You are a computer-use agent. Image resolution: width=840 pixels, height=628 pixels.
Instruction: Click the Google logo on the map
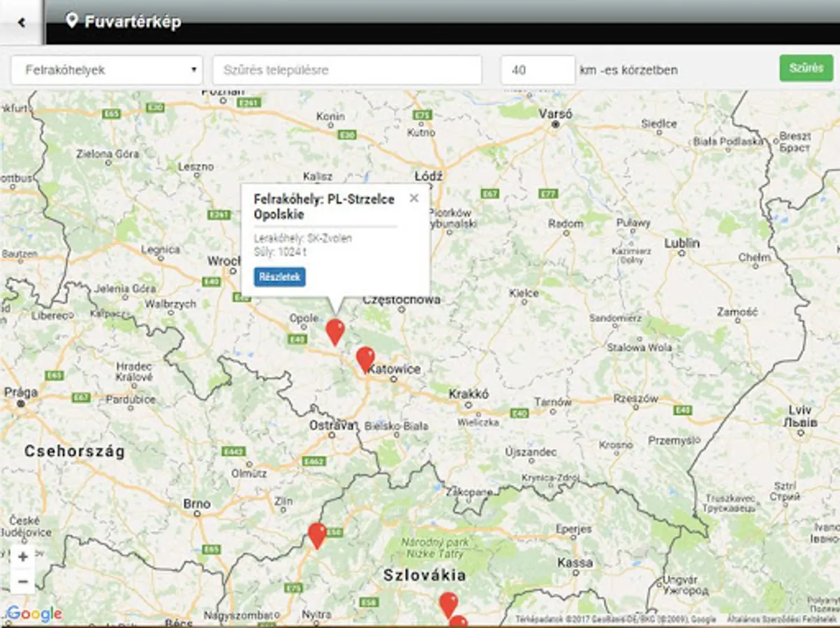pyautogui.click(x=34, y=614)
